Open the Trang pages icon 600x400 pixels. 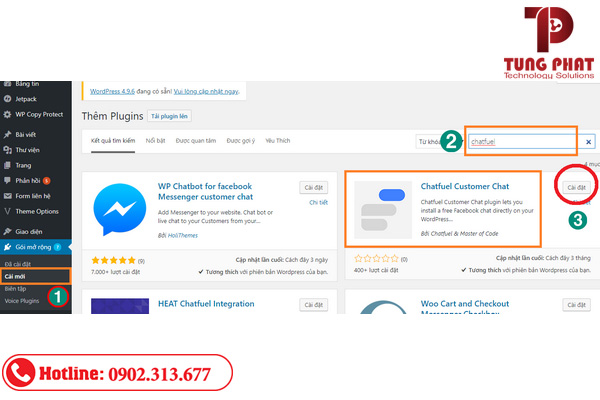pyautogui.click(x=7, y=165)
